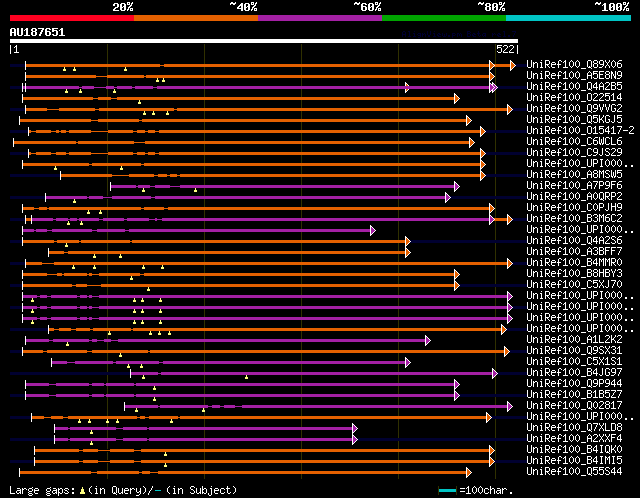Image resolution: width=640 pixels, height=498 pixels.
Task: Select the UniRef100_Q9P944 hit label
Action: coord(574,384)
